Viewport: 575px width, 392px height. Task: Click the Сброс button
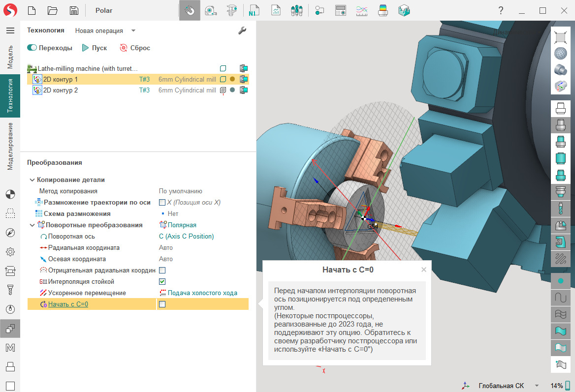(135, 48)
